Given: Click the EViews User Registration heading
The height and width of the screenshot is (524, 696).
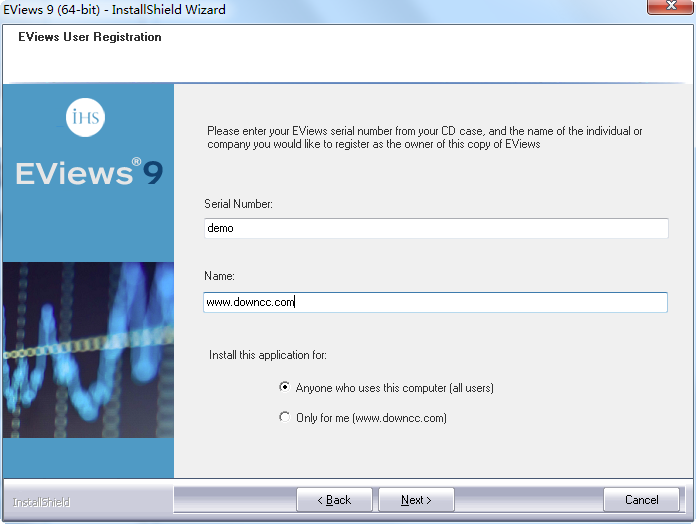Looking at the screenshot, I should point(90,38).
